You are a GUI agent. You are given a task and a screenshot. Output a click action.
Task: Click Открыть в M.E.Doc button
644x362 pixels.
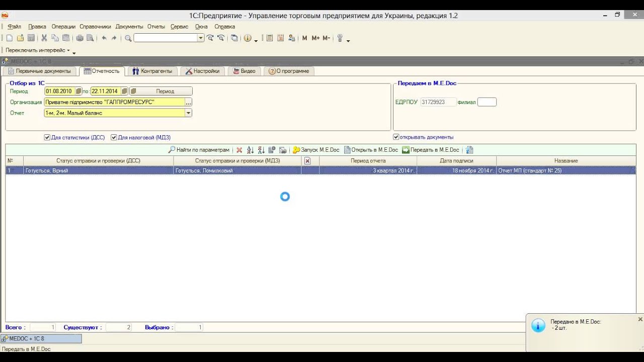[371, 150]
